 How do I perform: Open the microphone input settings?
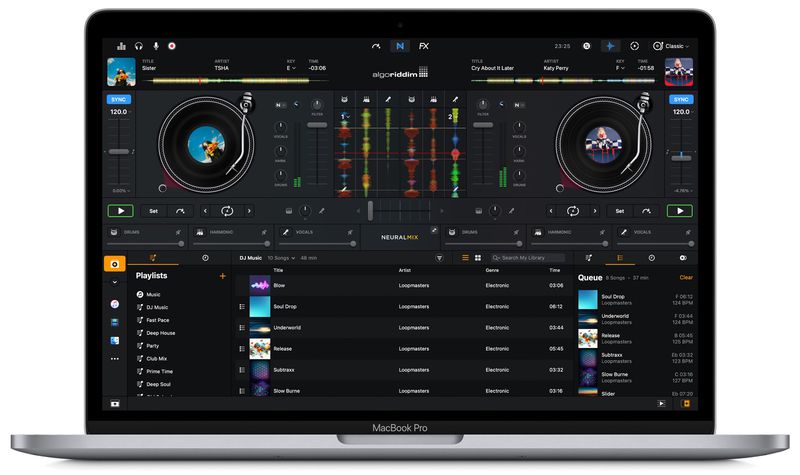(x=155, y=46)
